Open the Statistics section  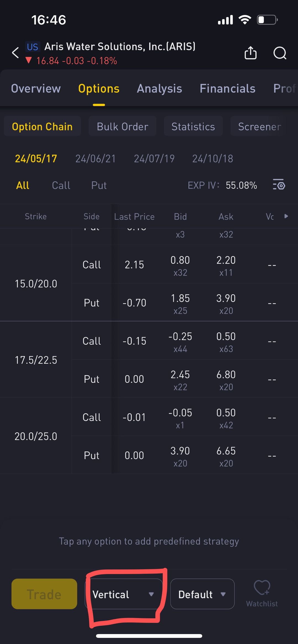click(193, 126)
